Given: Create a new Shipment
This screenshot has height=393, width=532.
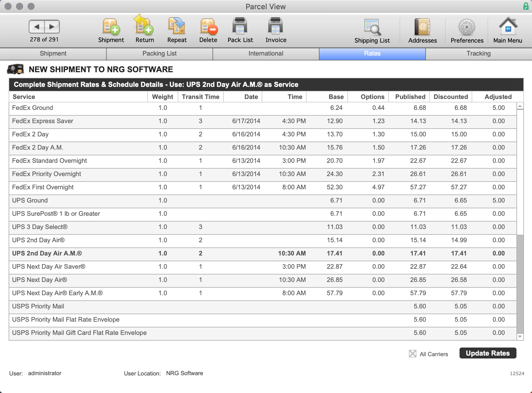Looking at the screenshot, I should pos(111,30).
